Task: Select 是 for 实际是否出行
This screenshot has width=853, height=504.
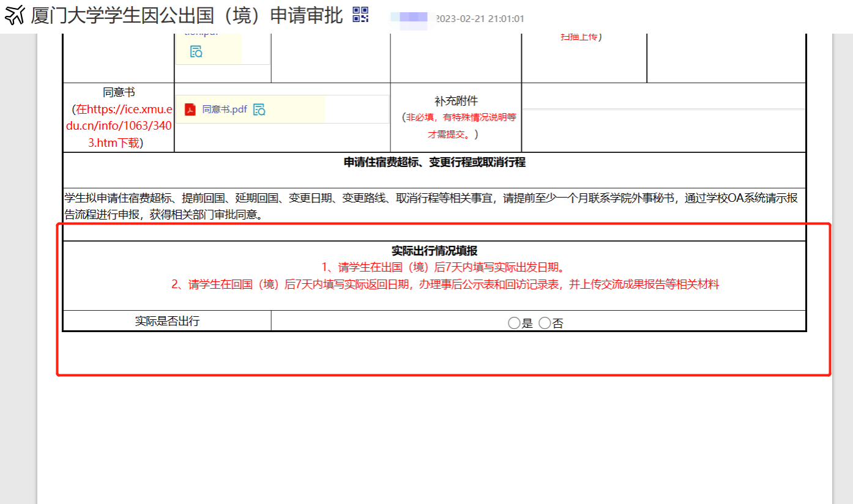Action: click(514, 324)
